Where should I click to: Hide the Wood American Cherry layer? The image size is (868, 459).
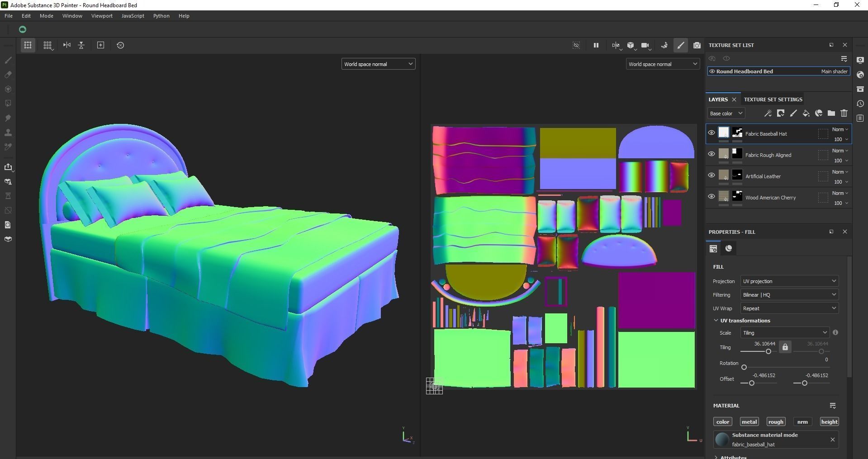711,197
